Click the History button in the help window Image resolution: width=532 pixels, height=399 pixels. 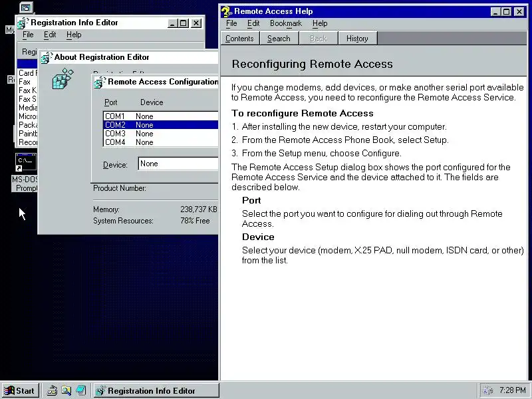[x=357, y=39]
